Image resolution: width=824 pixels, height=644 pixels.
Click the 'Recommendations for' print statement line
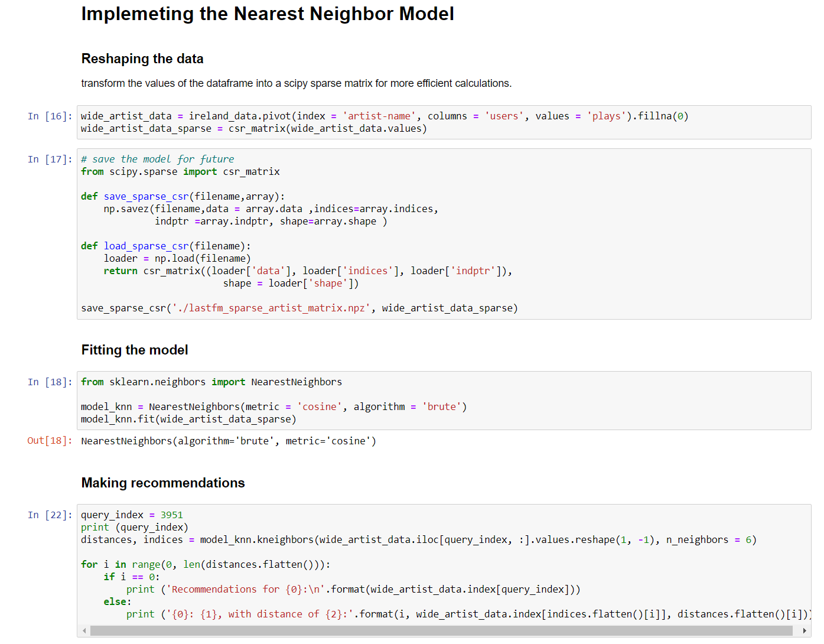pyautogui.click(x=353, y=589)
